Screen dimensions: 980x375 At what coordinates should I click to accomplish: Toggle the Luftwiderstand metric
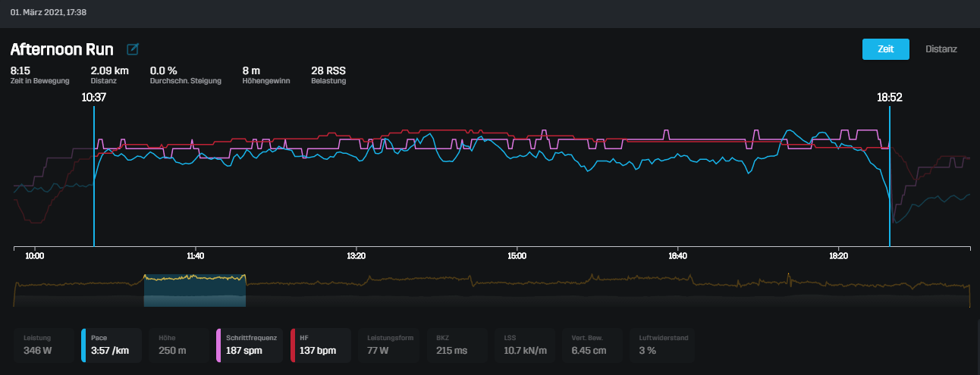click(662, 345)
